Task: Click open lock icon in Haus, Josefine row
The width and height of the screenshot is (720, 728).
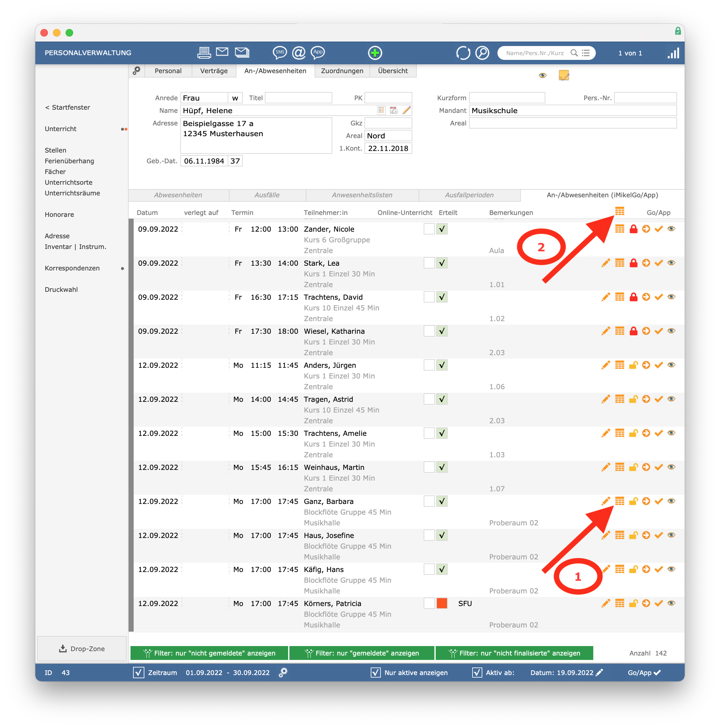Action: [x=633, y=535]
